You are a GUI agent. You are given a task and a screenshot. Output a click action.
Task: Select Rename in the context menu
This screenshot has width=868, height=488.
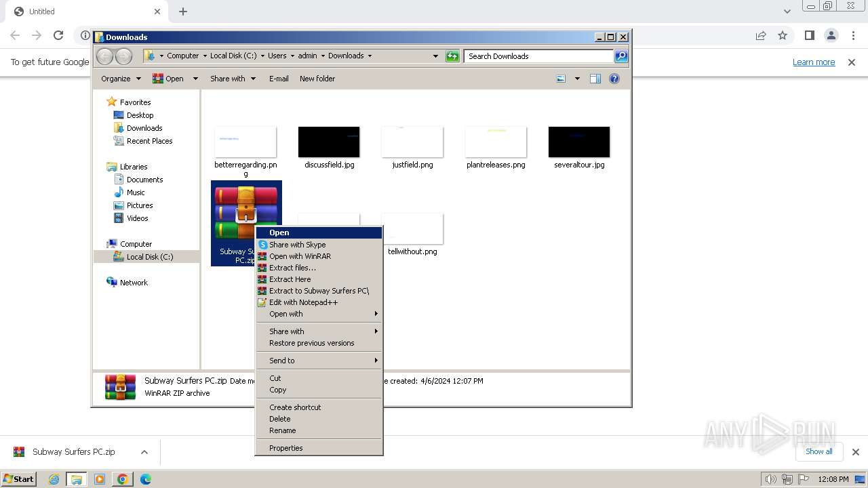tap(319, 430)
